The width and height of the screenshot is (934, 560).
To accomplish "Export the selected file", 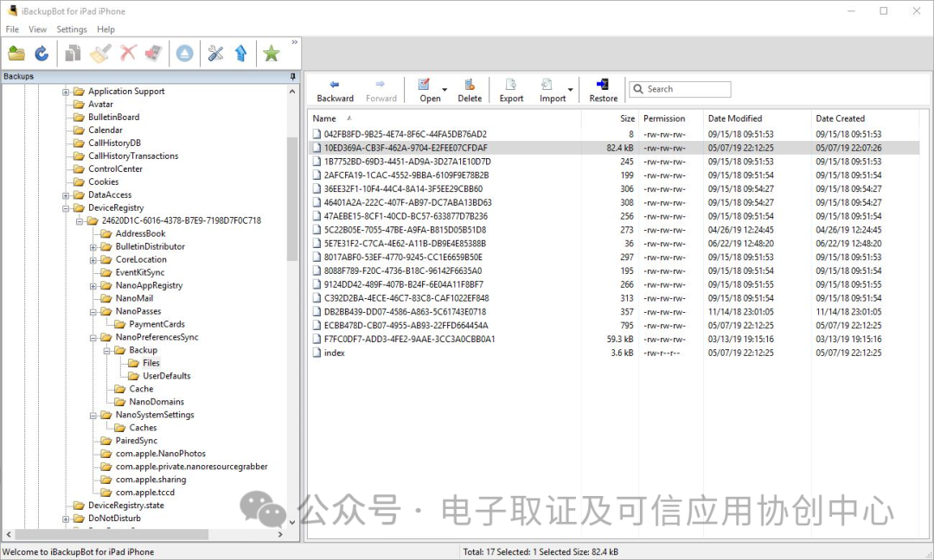I will [x=511, y=91].
